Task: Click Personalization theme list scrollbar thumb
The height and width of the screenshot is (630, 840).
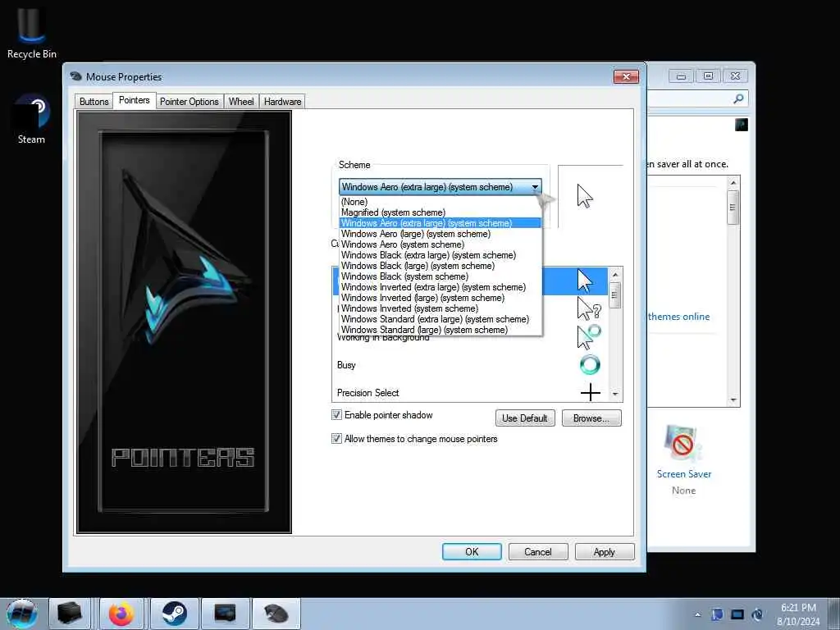Action: coord(733,208)
